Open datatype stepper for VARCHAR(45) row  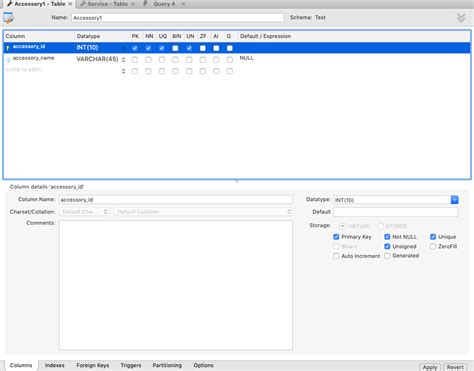pyautogui.click(x=123, y=59)
